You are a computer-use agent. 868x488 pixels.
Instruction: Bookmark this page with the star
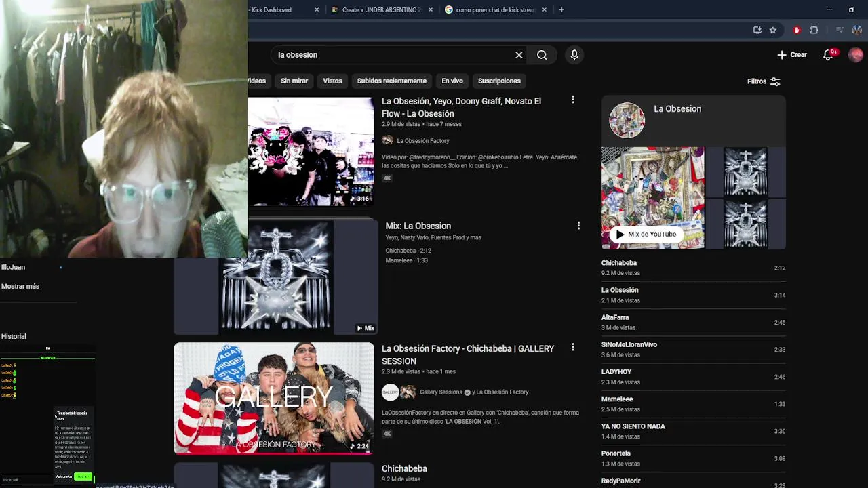point(772,30)
